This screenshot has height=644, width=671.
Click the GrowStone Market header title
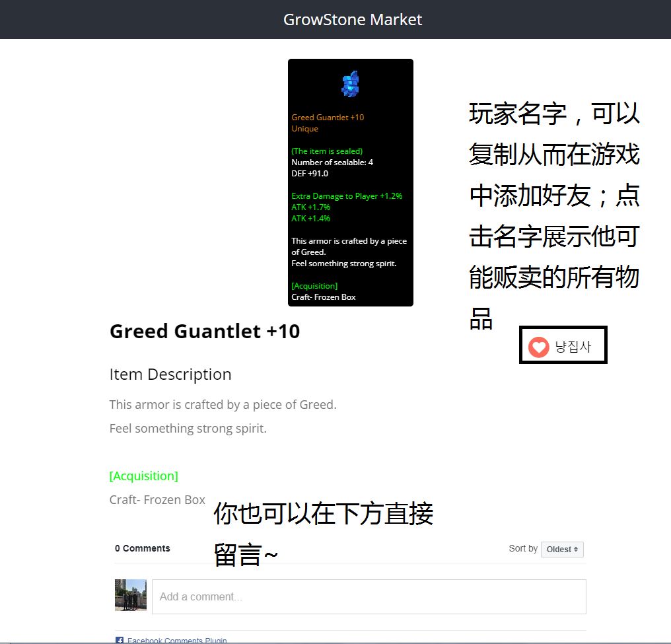point(352,20)
